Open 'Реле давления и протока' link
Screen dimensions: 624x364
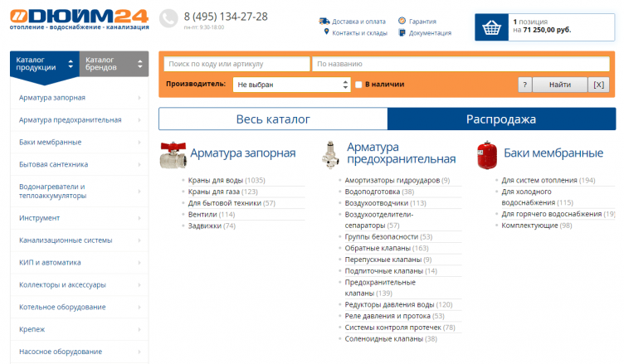click(x=388, y=316)
